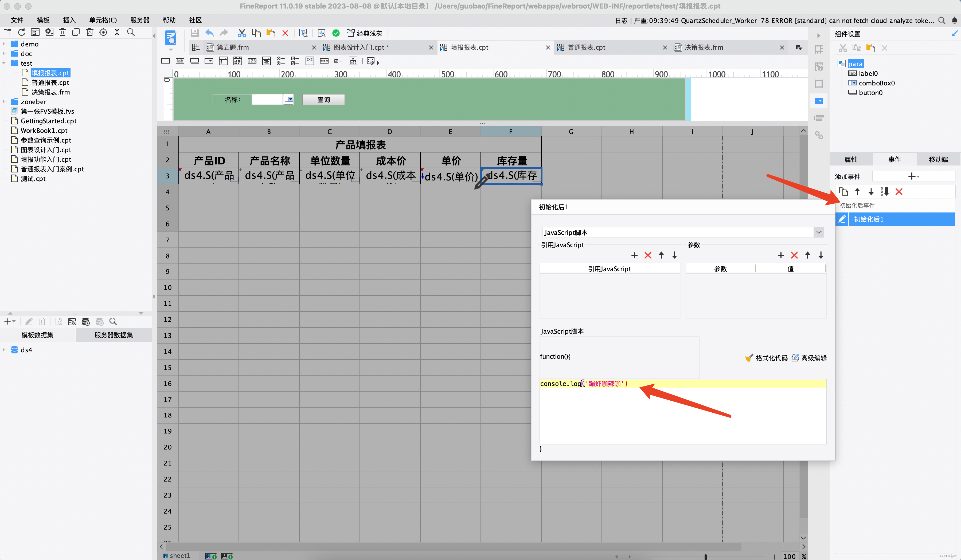Switch to 服务器数据集 tab
The width and height of the screenshot is (961, 560).
[113, 335]
